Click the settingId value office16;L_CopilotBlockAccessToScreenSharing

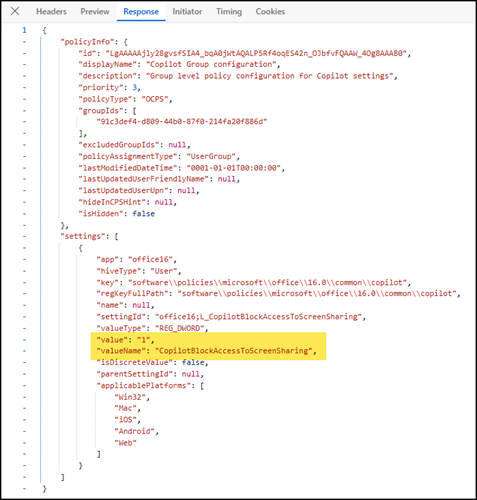(258, 317)
